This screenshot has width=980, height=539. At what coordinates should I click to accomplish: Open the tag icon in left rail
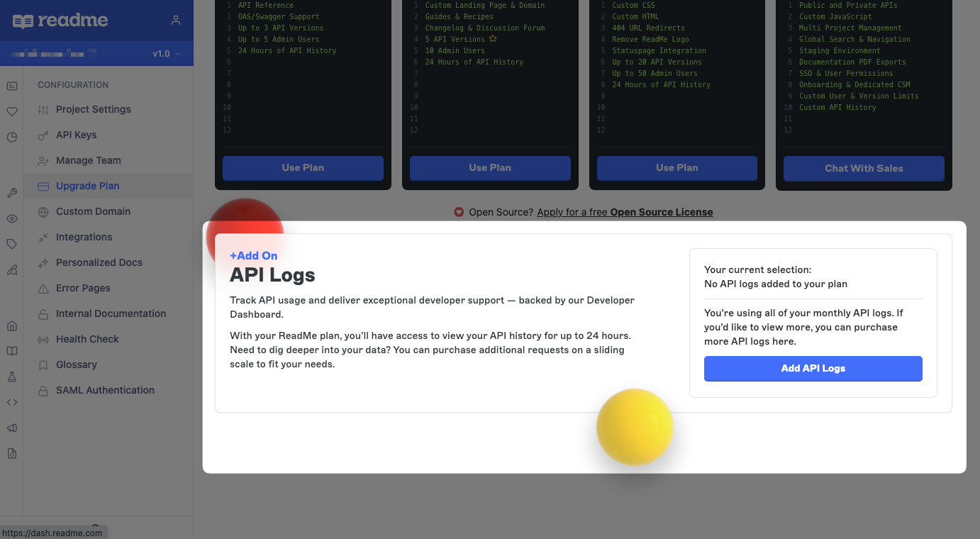coord(11,244)
